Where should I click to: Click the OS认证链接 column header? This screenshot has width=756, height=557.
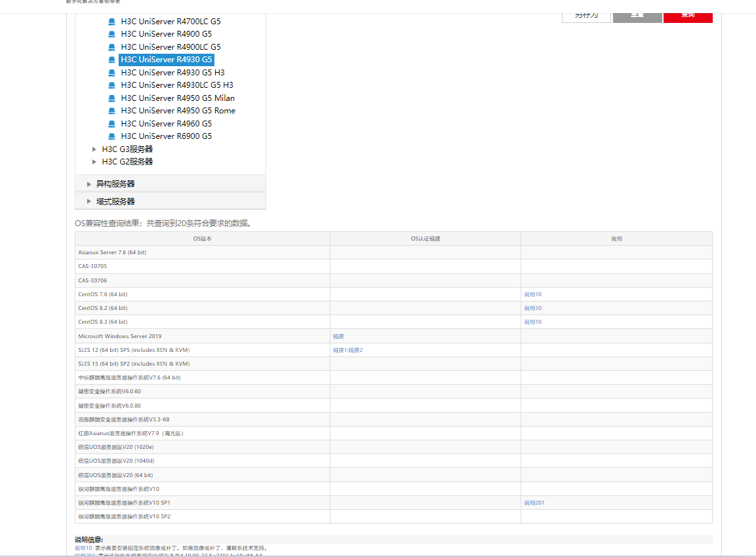(x=426, y=239)
